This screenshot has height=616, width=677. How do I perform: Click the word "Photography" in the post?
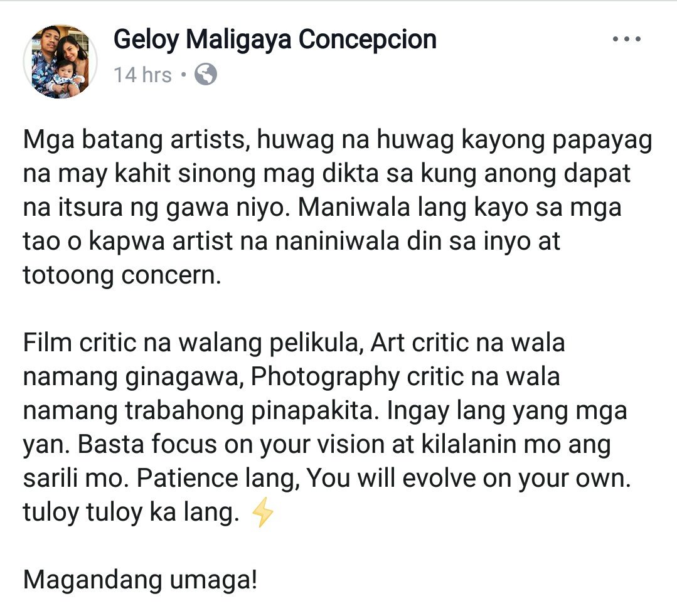(325, 377)
